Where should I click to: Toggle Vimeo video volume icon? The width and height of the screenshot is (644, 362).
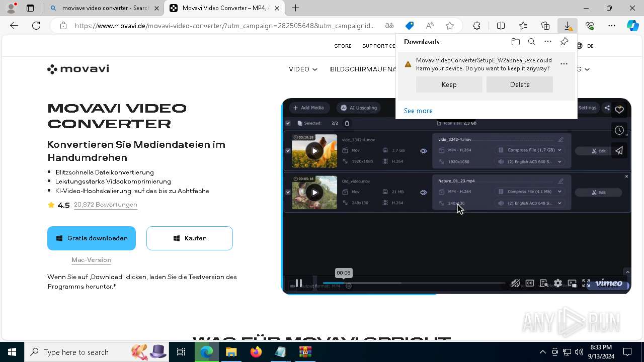(515, 283)
